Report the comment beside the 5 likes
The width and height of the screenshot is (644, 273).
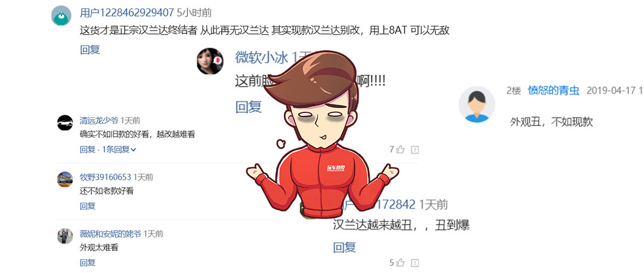click(x=415, y=262)
